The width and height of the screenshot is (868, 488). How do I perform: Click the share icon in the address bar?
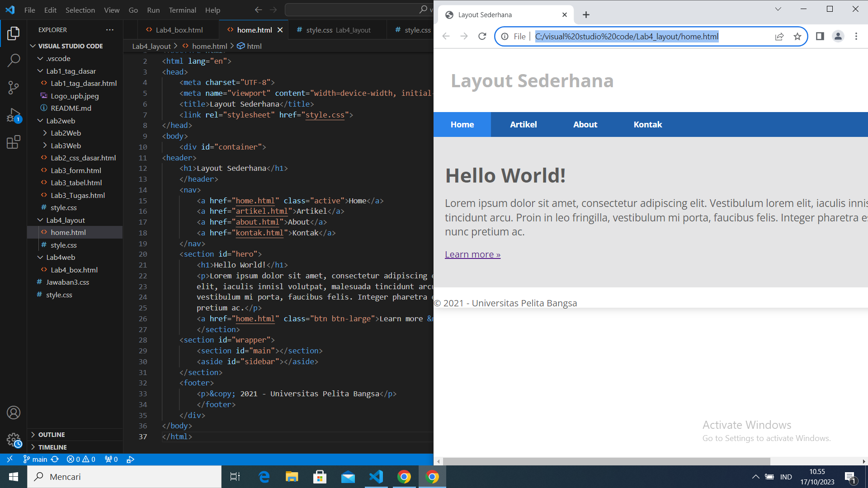779,37
